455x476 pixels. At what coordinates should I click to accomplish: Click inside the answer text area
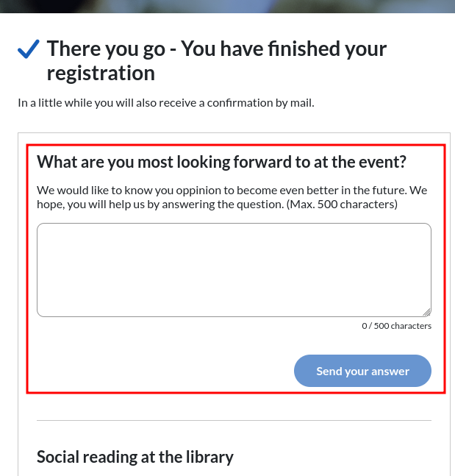[234, 269]
